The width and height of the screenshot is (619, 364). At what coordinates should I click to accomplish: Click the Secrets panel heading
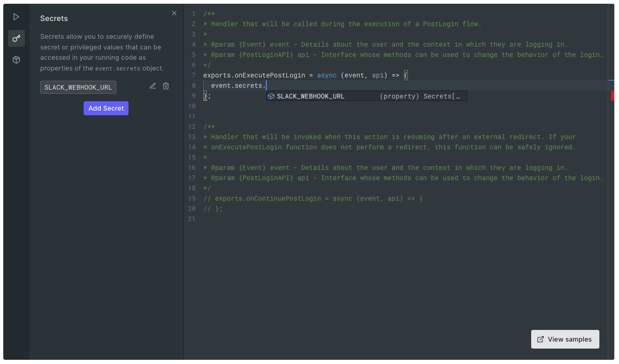point(54,18)
